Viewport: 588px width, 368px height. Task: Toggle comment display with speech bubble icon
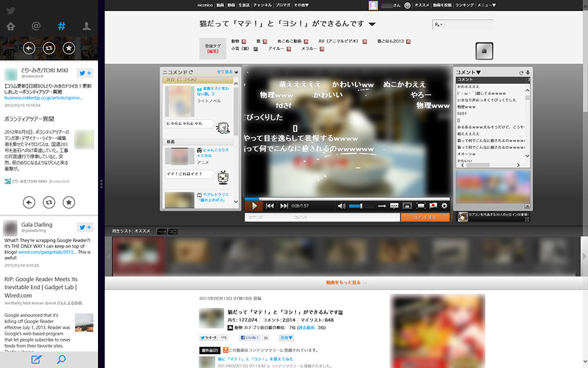[394, 206]
